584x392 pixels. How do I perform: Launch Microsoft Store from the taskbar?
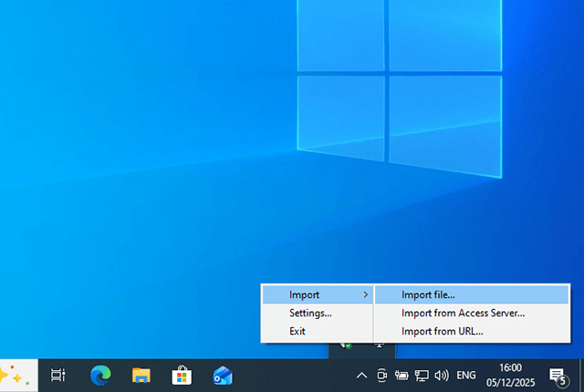[x=182, y=375]
